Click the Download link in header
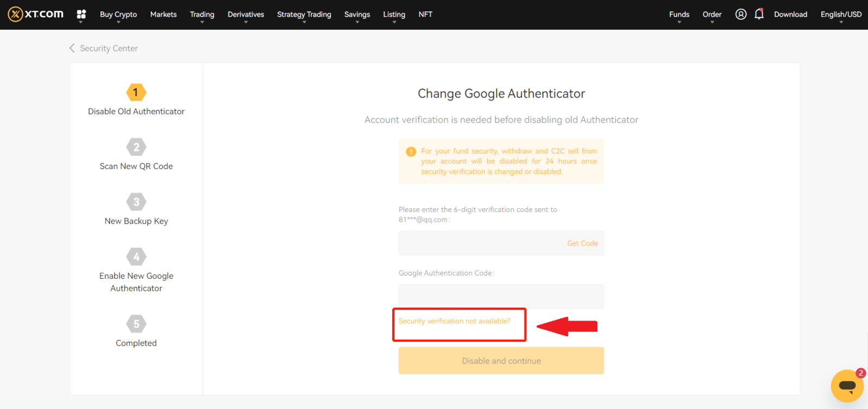Image resolution: width=868 pixels, height=409 pixels. click(790, 15)
